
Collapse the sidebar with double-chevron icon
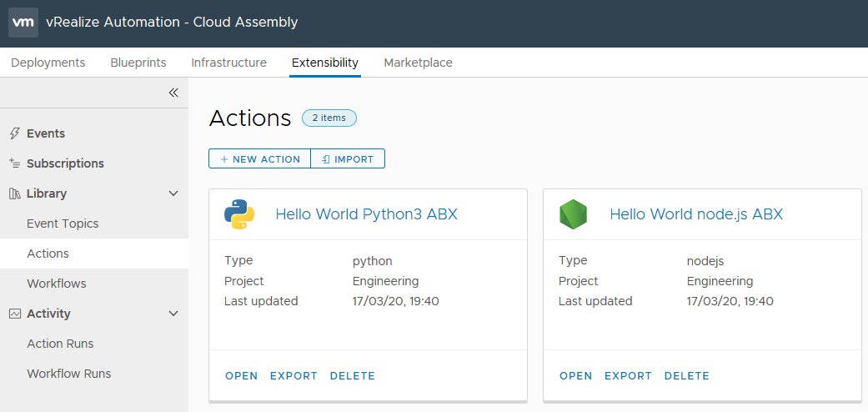pos(173,93)
